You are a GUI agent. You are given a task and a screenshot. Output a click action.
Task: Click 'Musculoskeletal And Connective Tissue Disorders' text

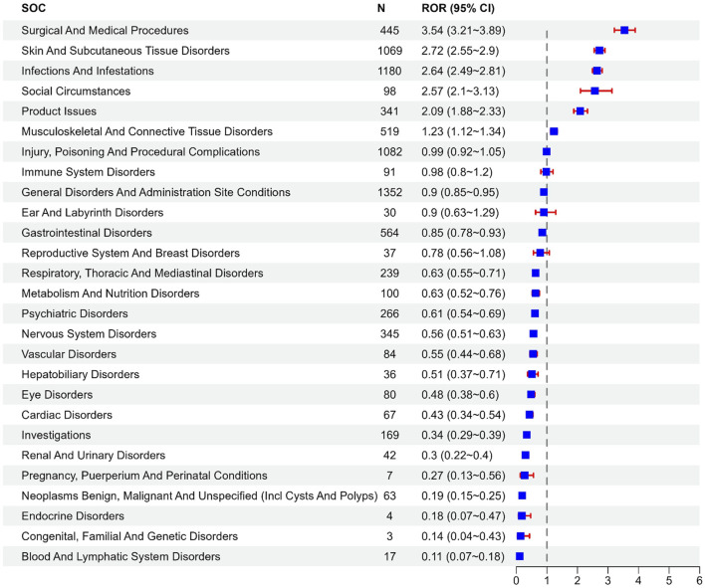point(147,131)
